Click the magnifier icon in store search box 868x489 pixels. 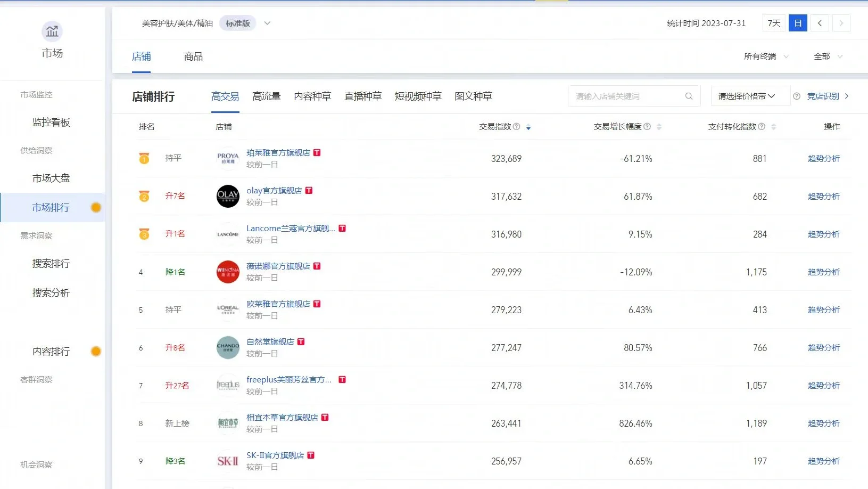pyautogui.click(x=689, y=96)
